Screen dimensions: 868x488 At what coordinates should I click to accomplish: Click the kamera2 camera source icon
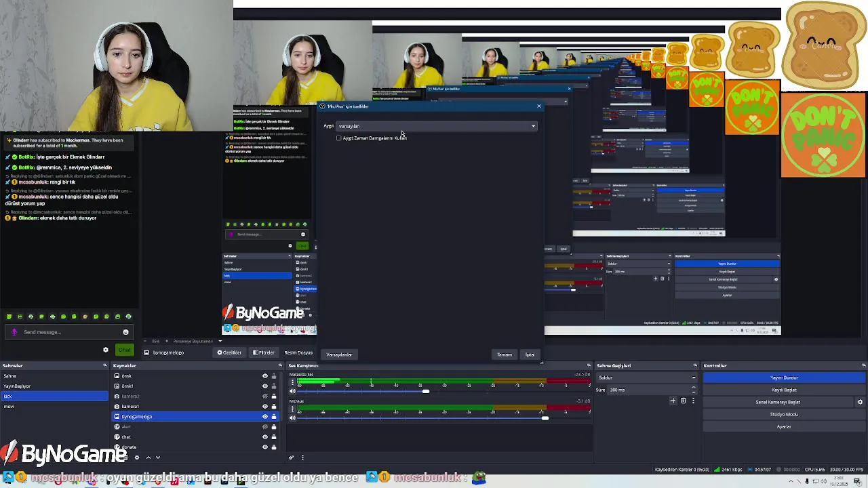117,396
